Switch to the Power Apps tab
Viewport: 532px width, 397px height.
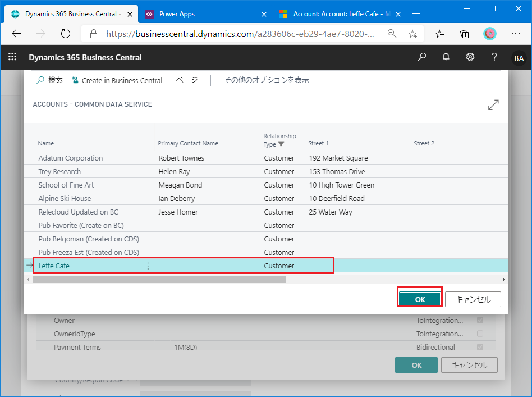point(205,14)
